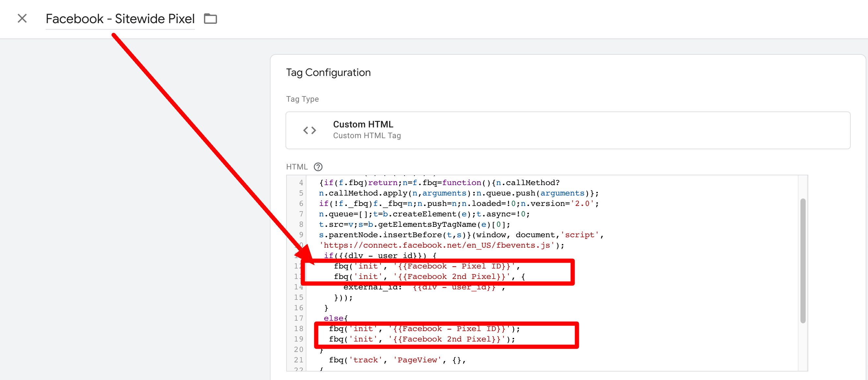The height and width of the screenshot is (380, 868).
Task: Click n.queue=[] code on line 7
Action: (343, 214)
